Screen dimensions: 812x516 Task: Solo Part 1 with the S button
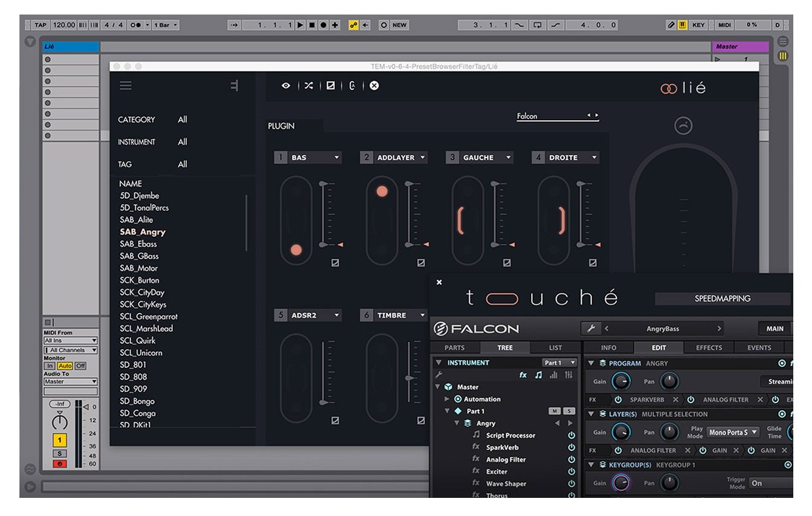[x=569, y=411]
